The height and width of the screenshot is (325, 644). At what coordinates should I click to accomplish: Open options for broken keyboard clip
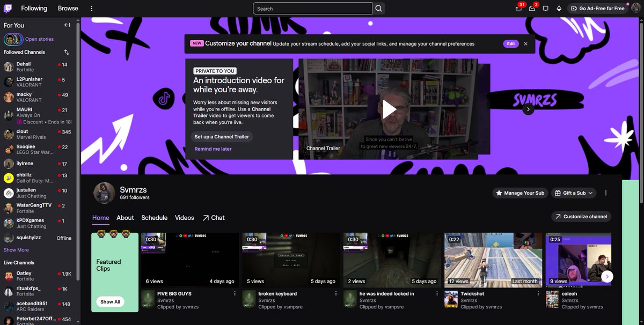point(336,294)
